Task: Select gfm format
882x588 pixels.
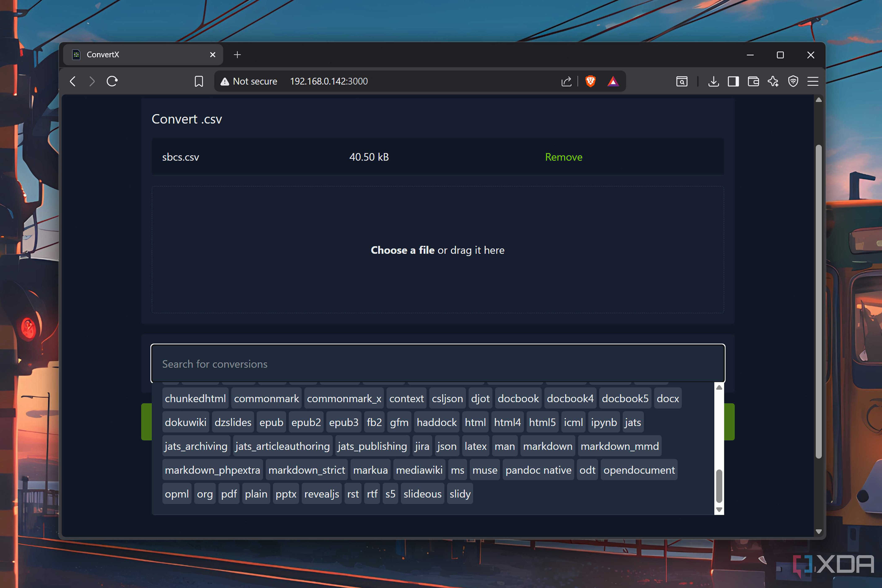Action: tap(399, 422)
